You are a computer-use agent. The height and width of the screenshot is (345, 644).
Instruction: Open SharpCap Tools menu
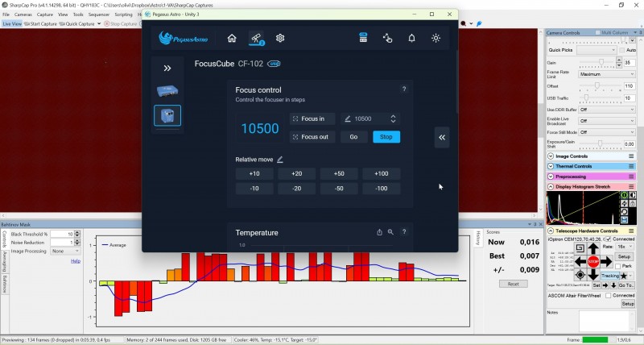pos(78,15)
